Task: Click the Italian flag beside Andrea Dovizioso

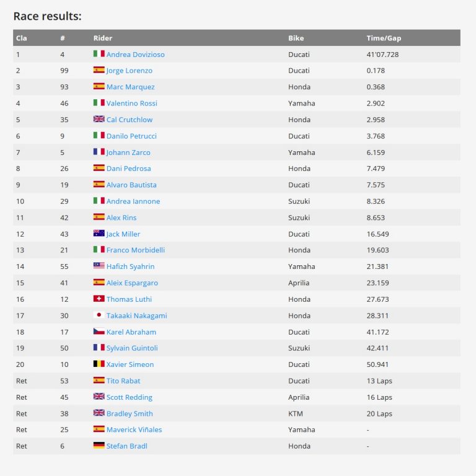Action: pyautogui.click(x=99, y=54)
